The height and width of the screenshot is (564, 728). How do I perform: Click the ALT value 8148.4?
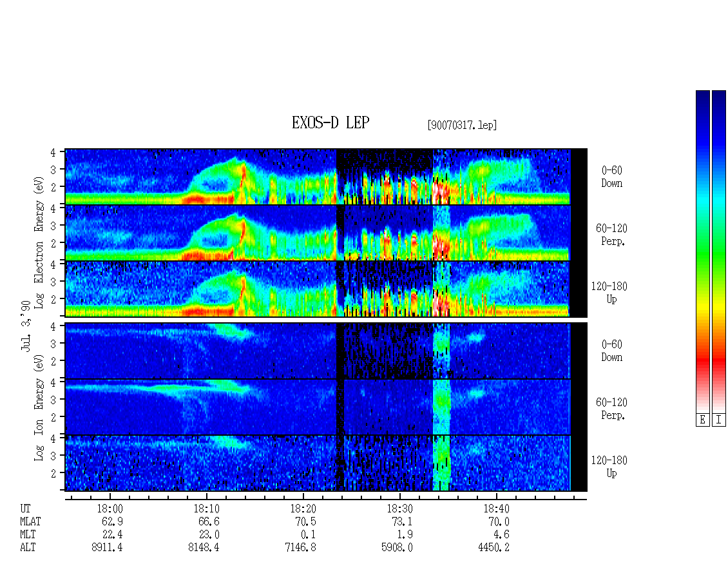[204, 547]
